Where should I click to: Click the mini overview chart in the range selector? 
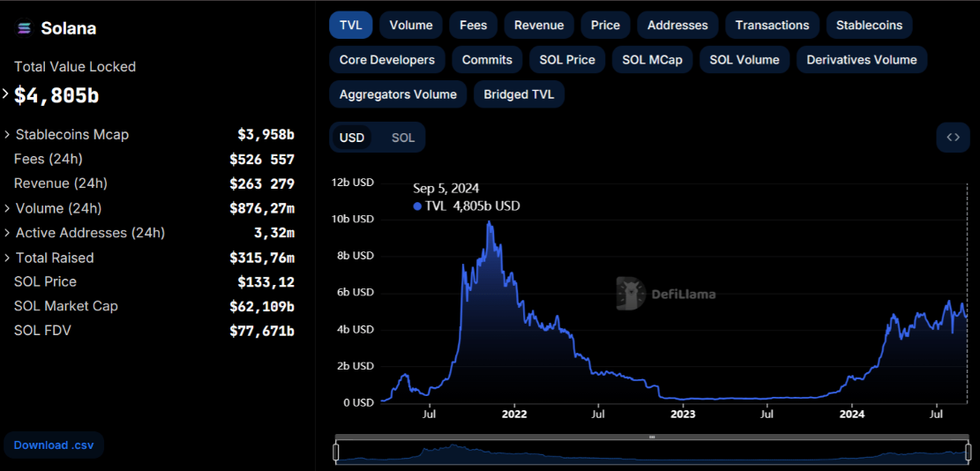652,452
